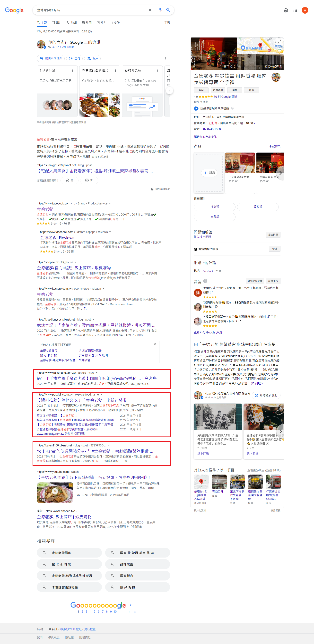Open options on 查看你的最新相片 card
The height and width of the screenshot is (644, 314).
click(115, 70)
